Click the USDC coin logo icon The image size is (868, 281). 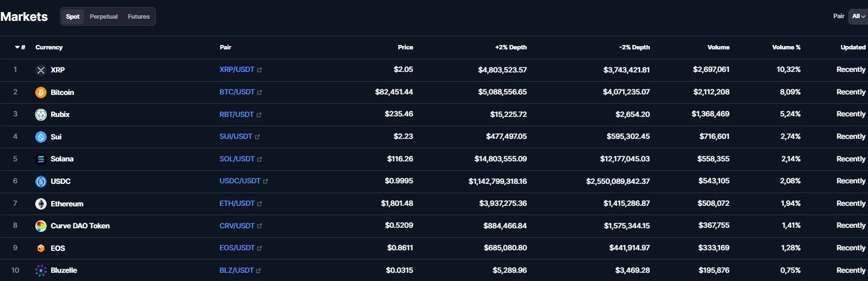point(41,181)
